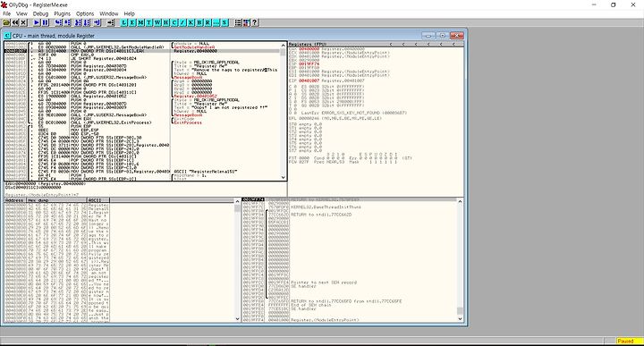
Task: Maximize the CPU child window
Action: pos(443,36)
